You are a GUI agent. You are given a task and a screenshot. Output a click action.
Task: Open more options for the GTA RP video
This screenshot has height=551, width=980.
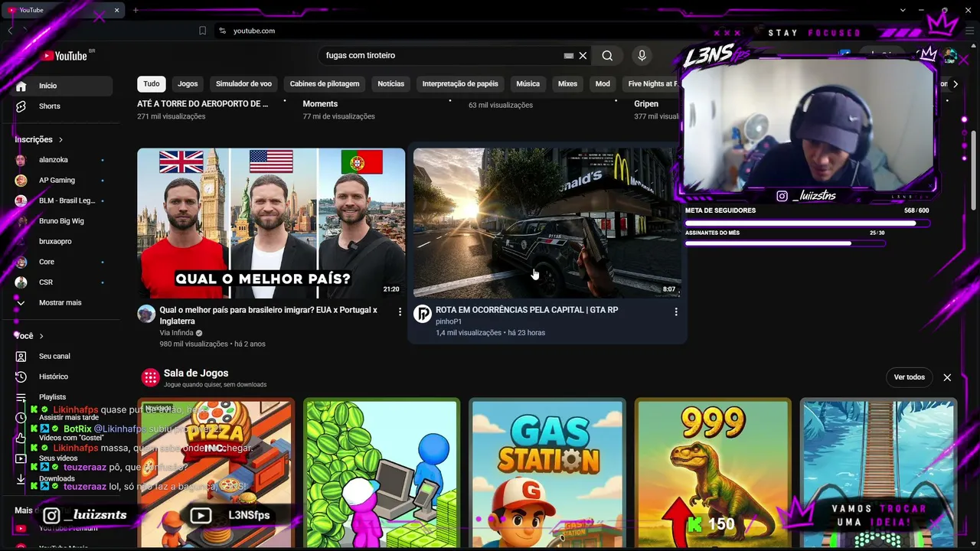click(675, 311)
